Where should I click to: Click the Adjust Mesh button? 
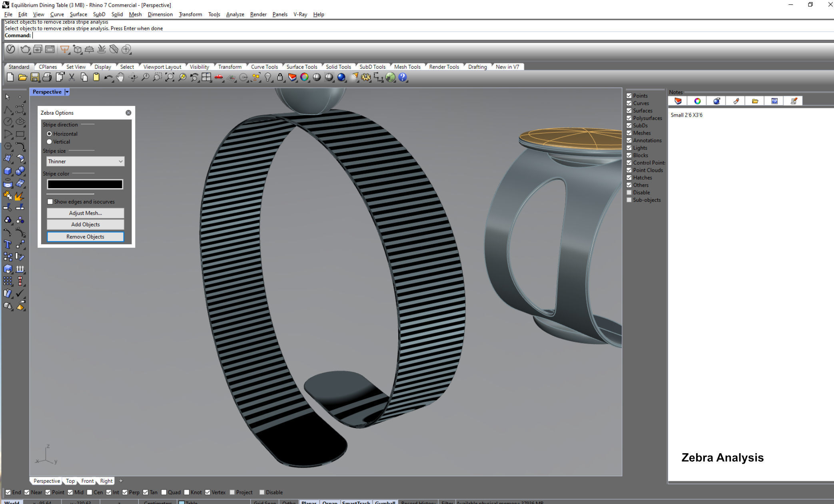[85, 213]
